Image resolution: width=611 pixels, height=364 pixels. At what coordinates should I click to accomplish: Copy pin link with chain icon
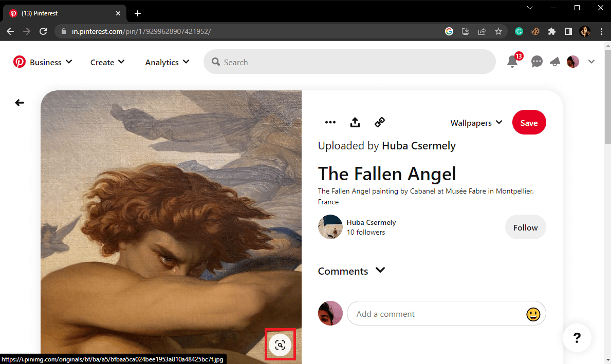tap(380, 123)
